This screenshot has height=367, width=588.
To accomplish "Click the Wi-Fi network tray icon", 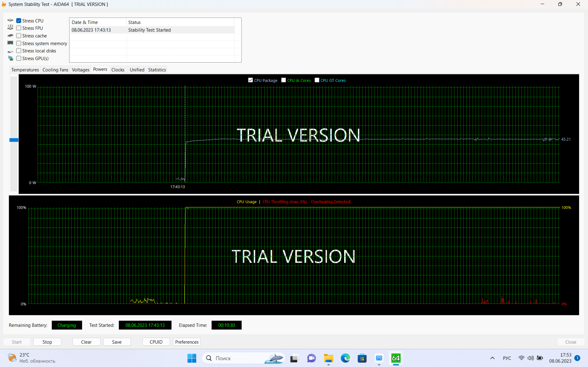I will pyautogui.click(x=521, y=358).
